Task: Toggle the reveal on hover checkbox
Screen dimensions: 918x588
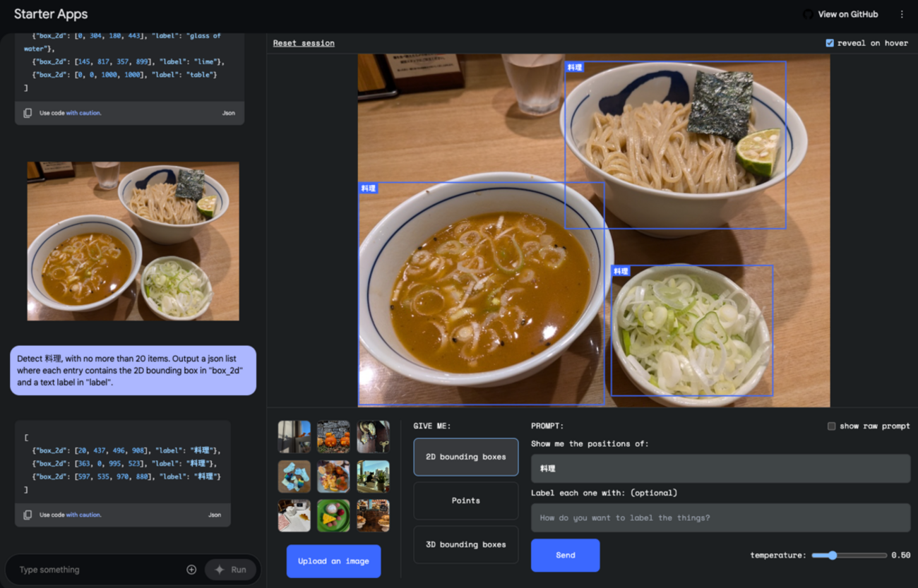Action: point(830,43)
